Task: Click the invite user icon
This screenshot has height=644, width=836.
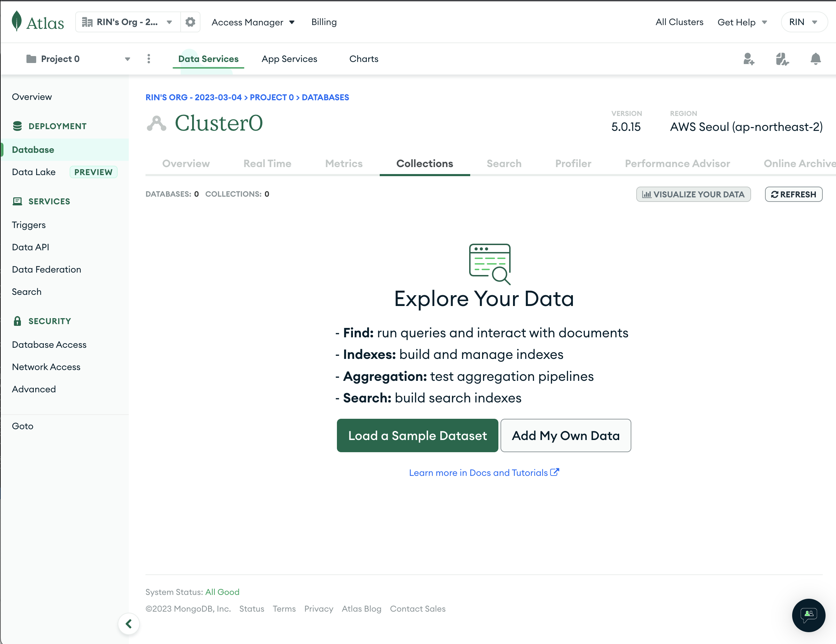Action: click(x=749, y=59)
